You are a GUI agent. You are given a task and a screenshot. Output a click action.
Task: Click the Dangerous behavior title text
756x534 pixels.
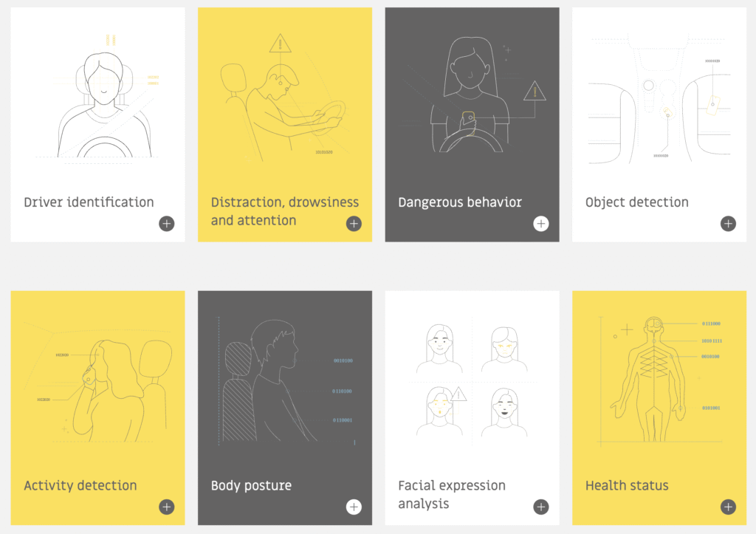click(x=460, y=202)
